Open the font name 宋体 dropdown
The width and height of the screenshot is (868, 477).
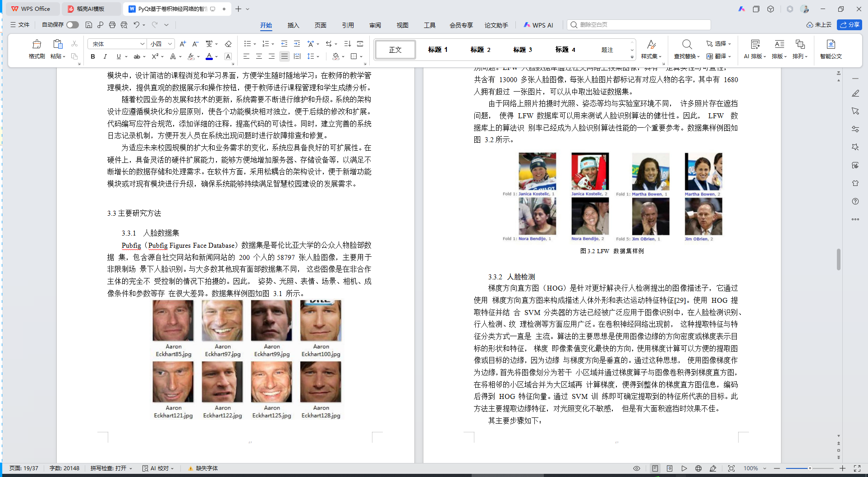tap(142, 44)
